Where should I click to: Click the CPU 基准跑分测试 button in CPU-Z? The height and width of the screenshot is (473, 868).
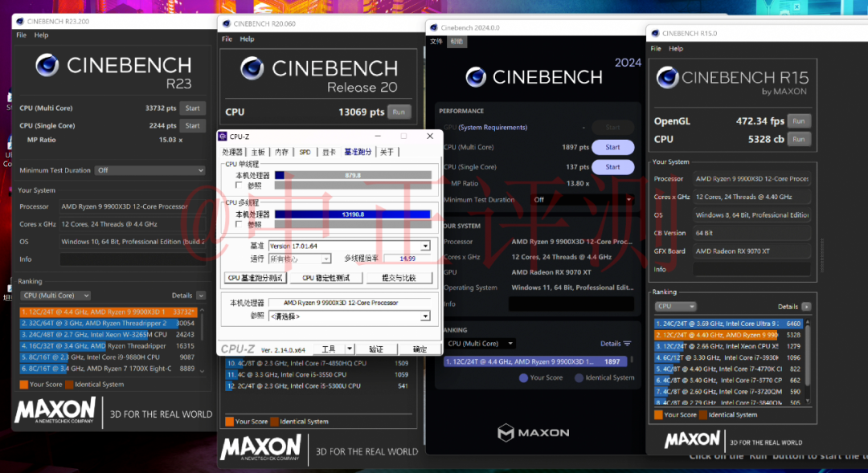256,278
